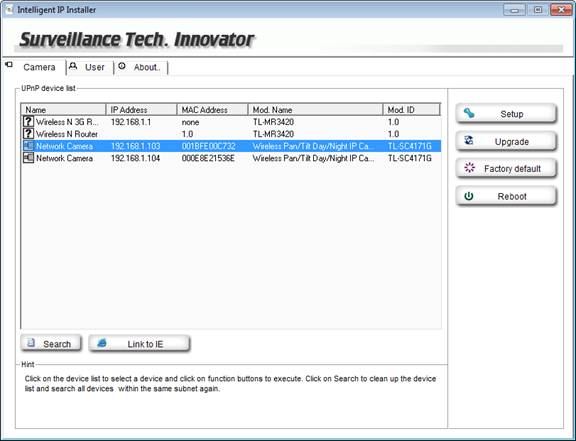Minimize the Intelligent IP Installer window
This screenshot has height=441, width=576.
pos(514,10)
